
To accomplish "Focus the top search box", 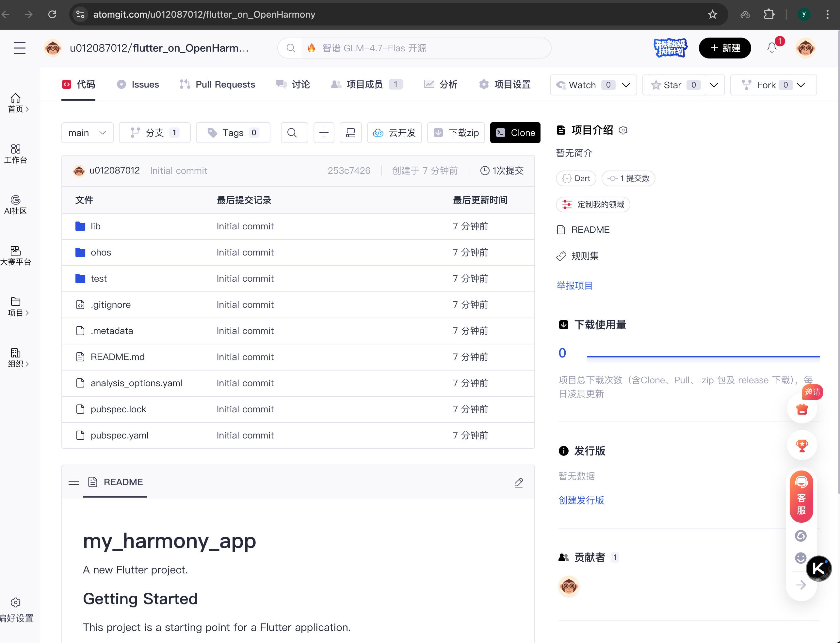I will (414, 48).
